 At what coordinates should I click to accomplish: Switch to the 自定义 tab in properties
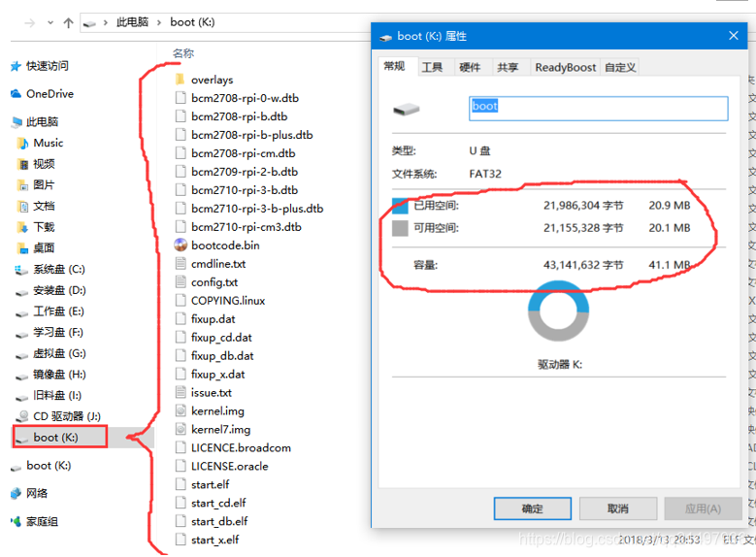(620, 67)
